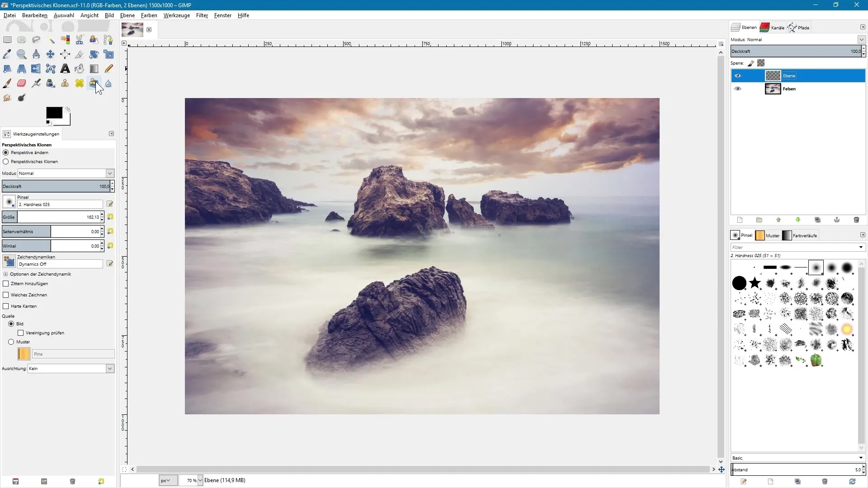Enable Harte Kanten checkbox
This screenshot has width=868, height=488.
(x=6, y=306)
